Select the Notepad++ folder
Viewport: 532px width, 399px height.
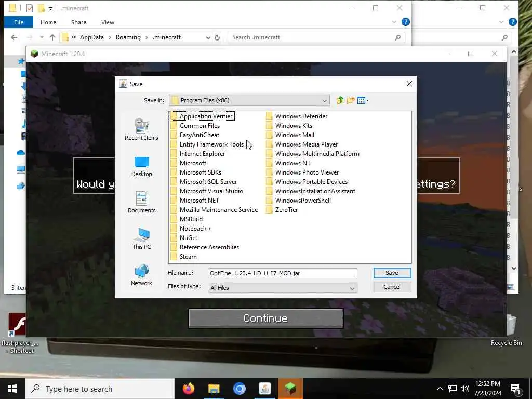click(191, 229)
